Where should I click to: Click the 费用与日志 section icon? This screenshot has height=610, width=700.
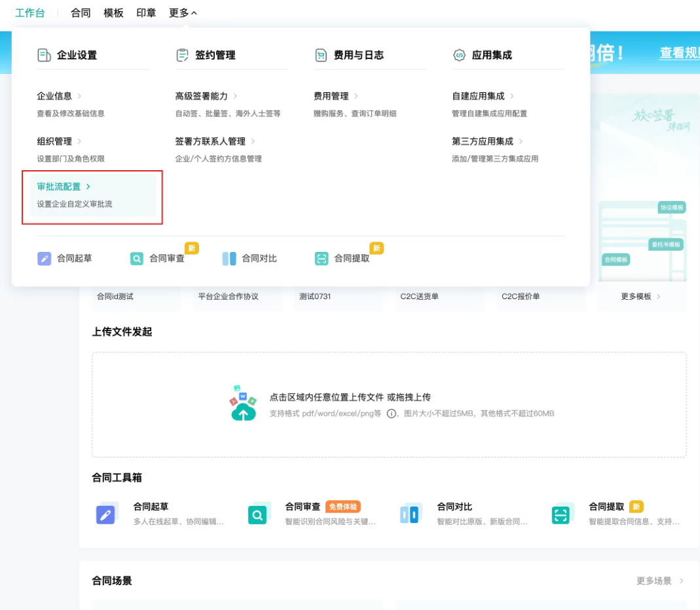point(320,55)
